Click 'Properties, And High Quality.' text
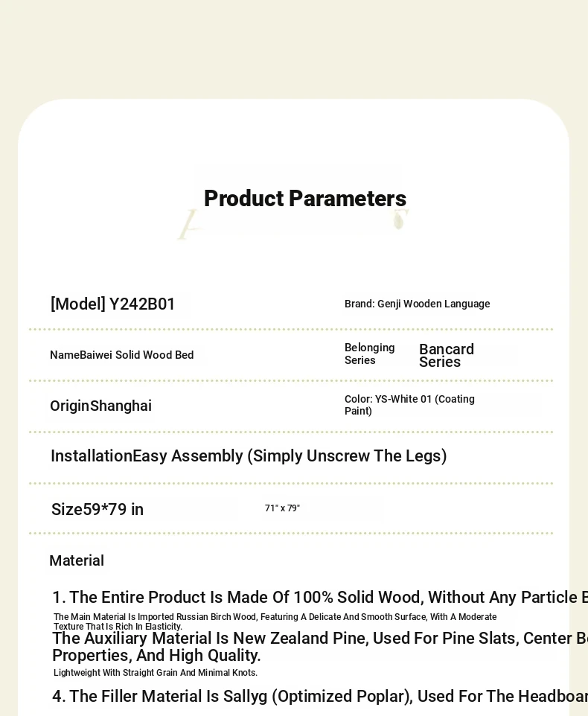588x716 pixels. 156,655
